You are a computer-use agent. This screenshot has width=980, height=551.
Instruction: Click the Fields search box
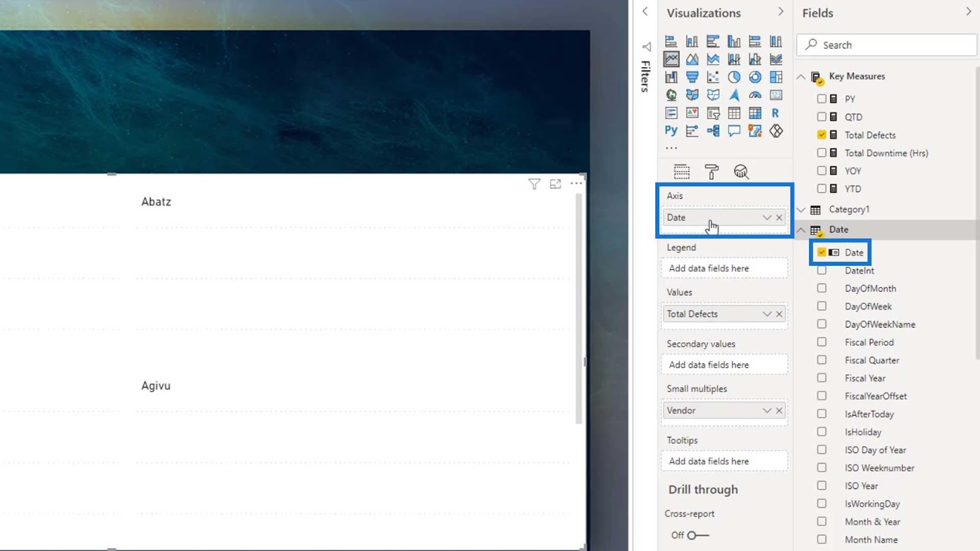coord(886,45)
